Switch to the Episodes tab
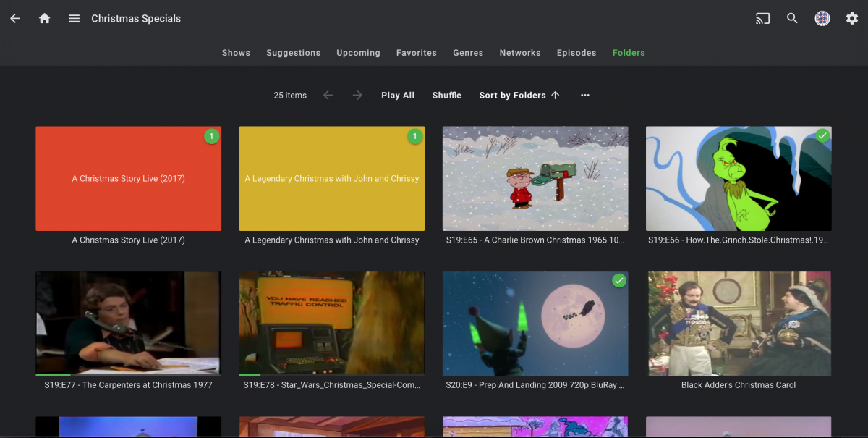The width and height of the screenshot is (868, 438). point(576,53)
